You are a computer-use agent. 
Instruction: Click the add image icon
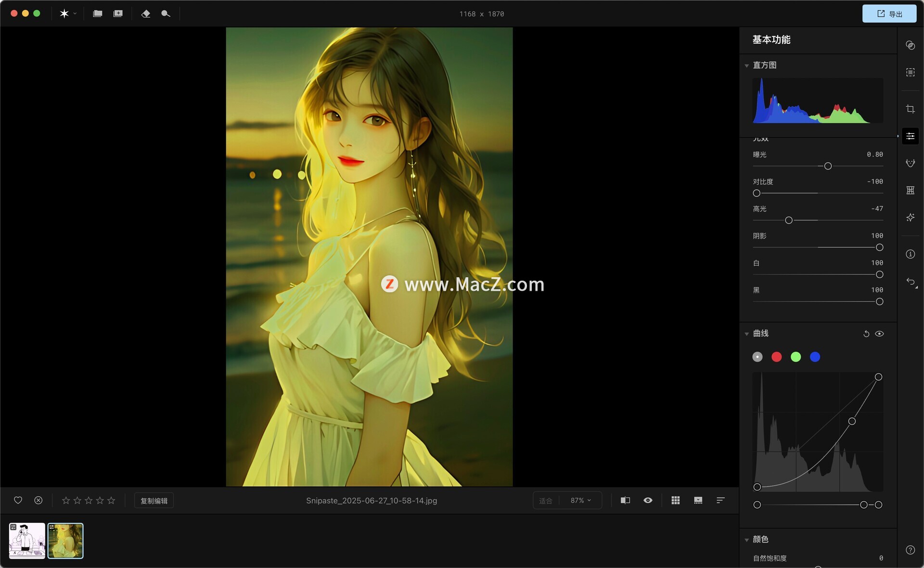pos(118,13)
